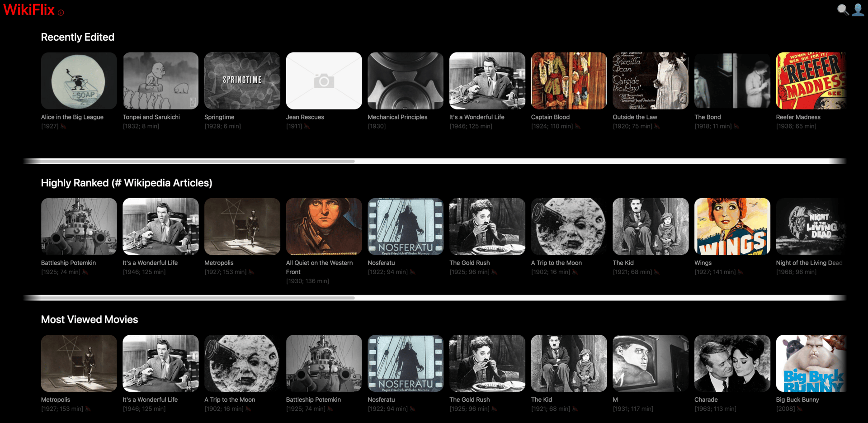Click the muted icon for Nosferatu under Most Viewed
Viewport: 868px width, 423px height.
click(x=412, y=409)
